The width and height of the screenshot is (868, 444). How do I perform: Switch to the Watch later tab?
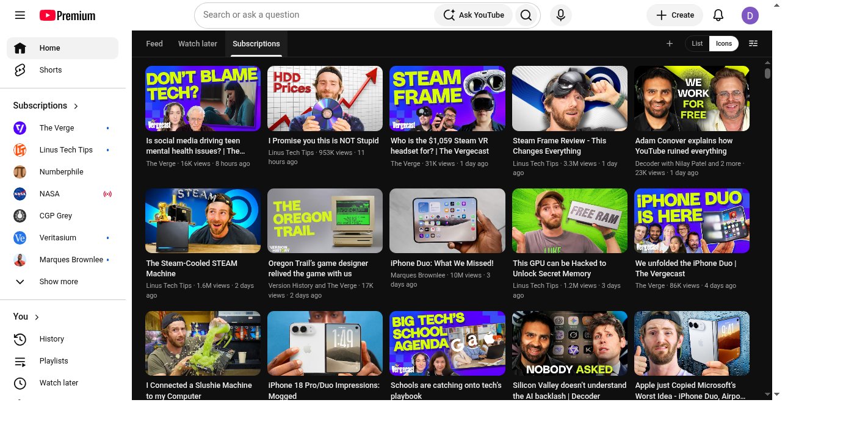point(198,44)
